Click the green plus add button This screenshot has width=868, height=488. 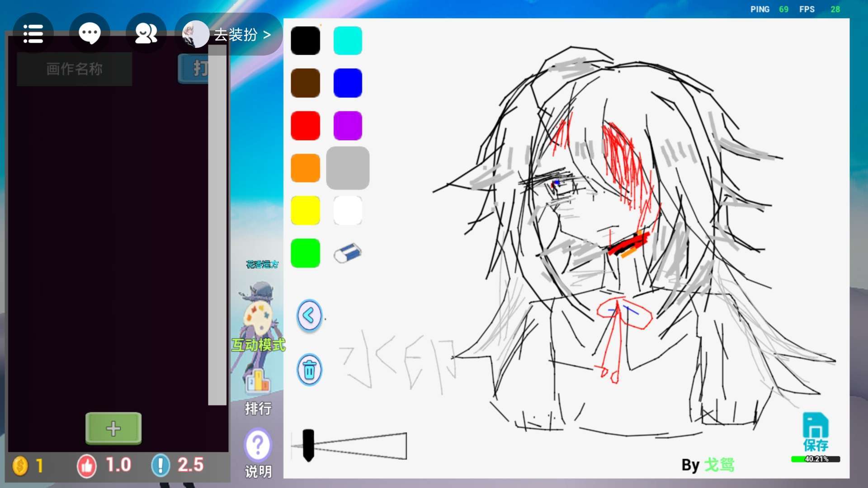[x=113, y=428]
